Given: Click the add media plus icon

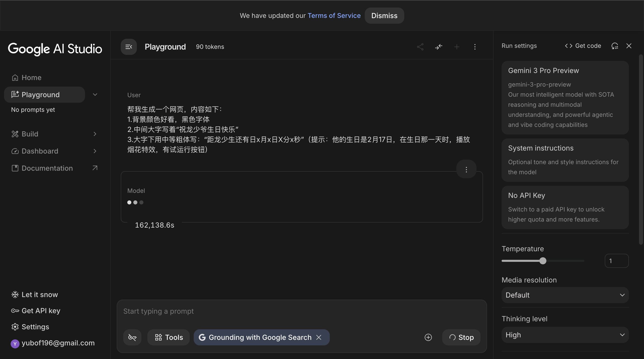Looking at the screenshot, I should click(x=428, y=337).
